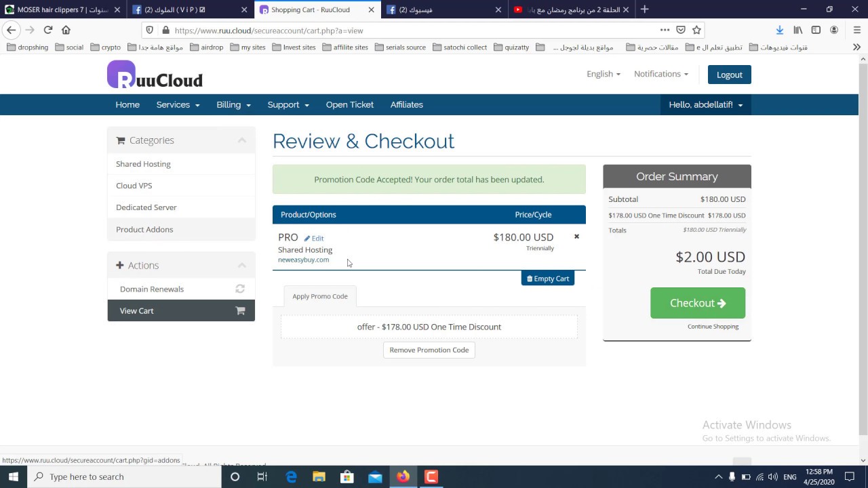Click the browser Back arrow

[x=11, y=30]
